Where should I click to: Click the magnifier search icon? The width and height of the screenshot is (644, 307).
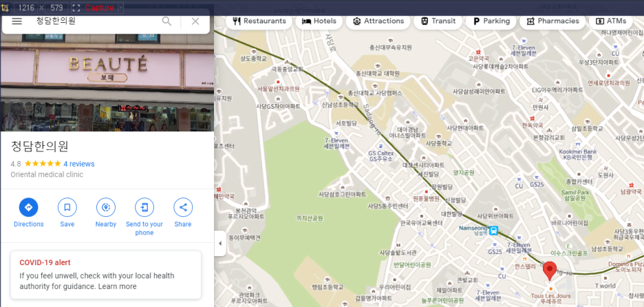point(167,21)
